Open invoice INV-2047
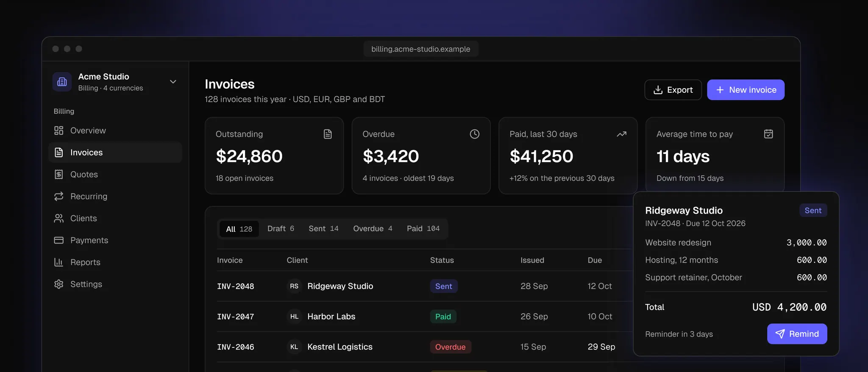 click(x=236, y=316)
